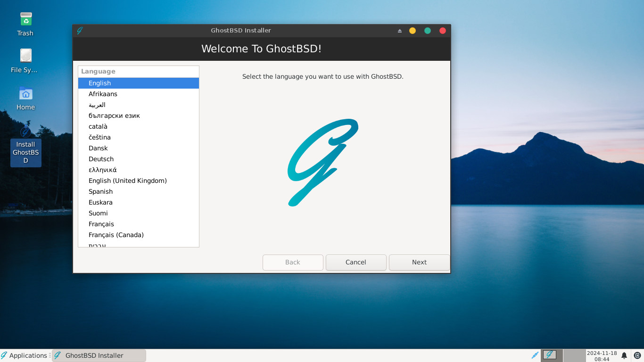This screenshot has height=362, width=644.
Task: Choose български език in the list
Action: pyautogui.click(x=139, y=116)
